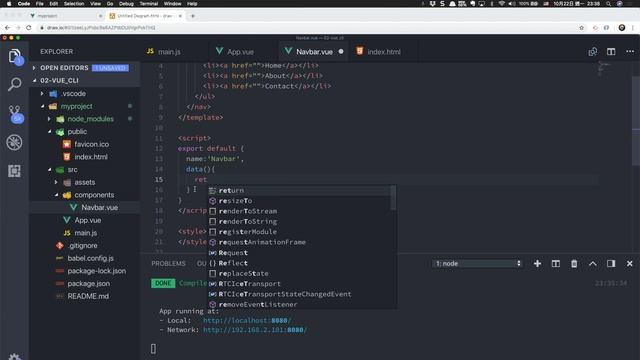Open the PROBLEMS panel tab

168,264
